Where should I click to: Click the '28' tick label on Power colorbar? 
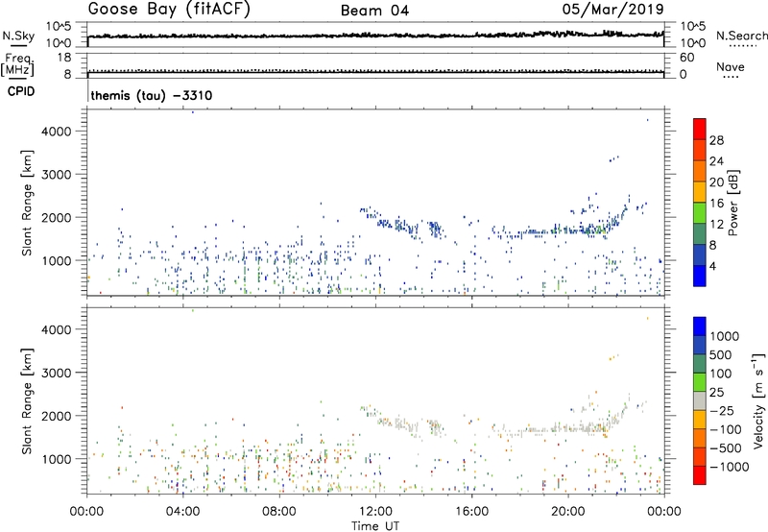click(716, 140)
